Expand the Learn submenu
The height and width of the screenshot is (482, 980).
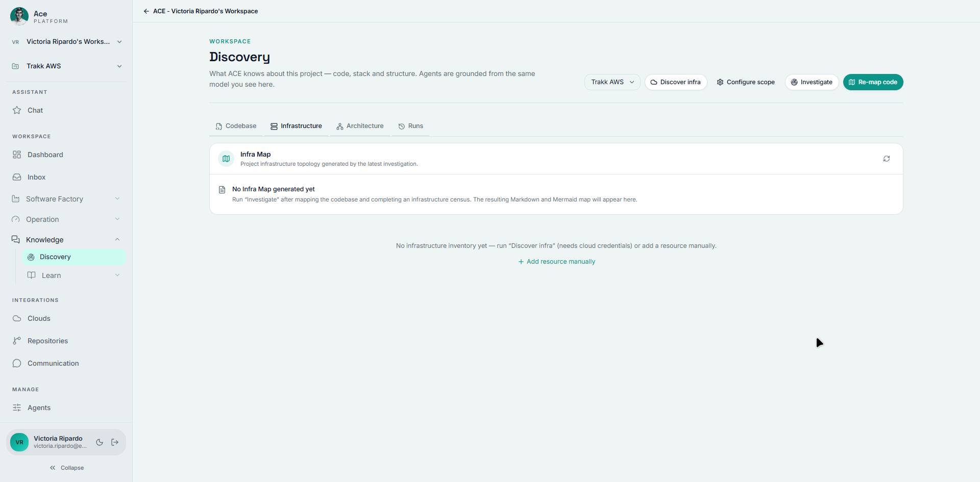pos(74,275)
